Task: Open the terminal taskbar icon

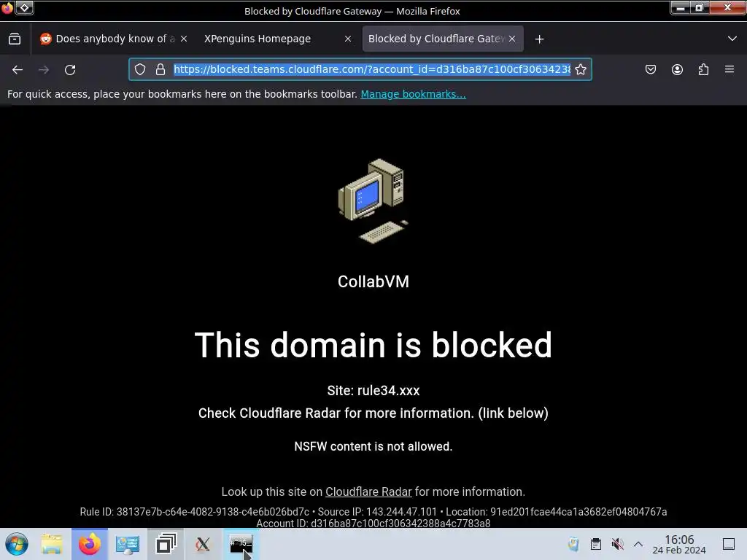Action: click(241, 544)
